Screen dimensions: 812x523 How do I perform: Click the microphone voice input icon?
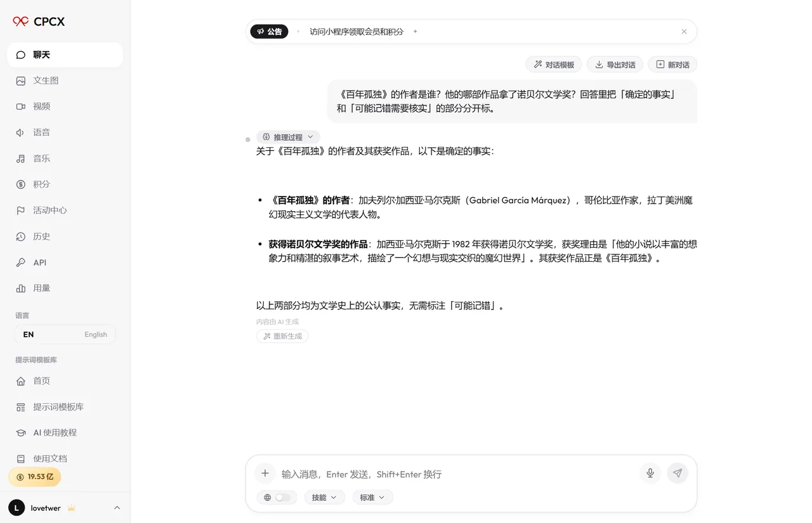pos(650,473)
